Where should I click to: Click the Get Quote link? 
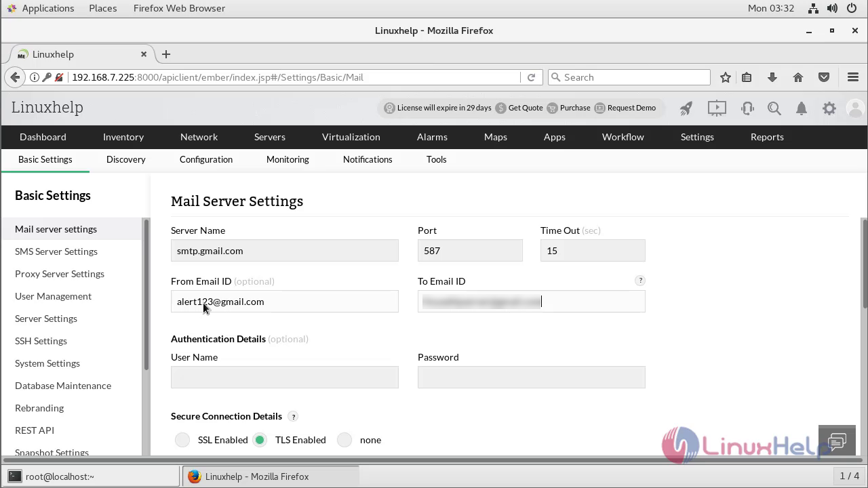tap(519, 108)
